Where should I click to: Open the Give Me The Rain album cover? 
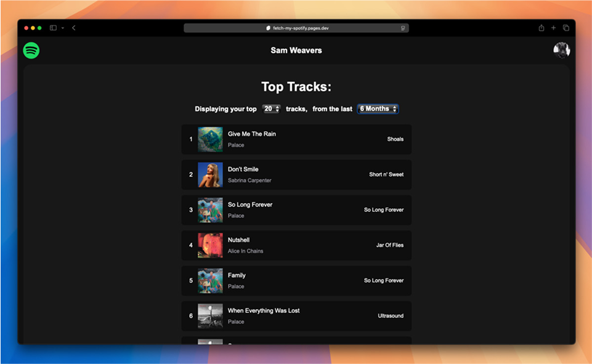pyautogui.click(x=210, y=139)
